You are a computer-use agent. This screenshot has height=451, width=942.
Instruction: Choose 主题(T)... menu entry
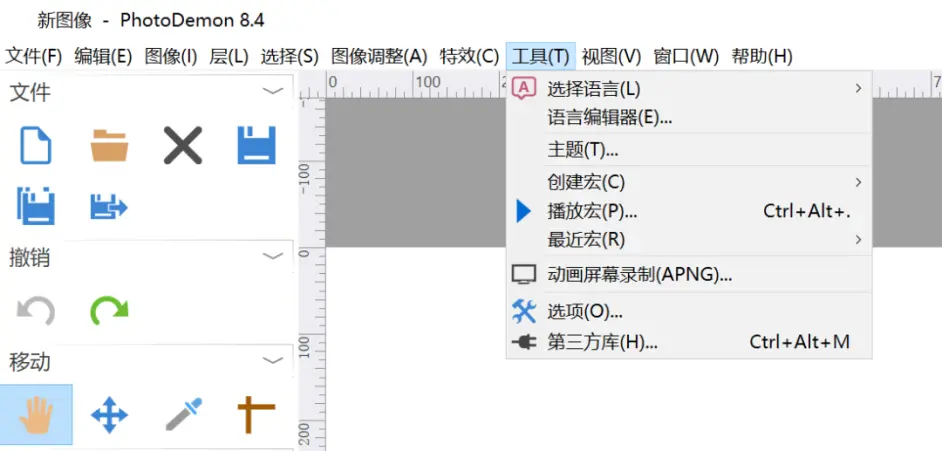click(x=689, y=150)
